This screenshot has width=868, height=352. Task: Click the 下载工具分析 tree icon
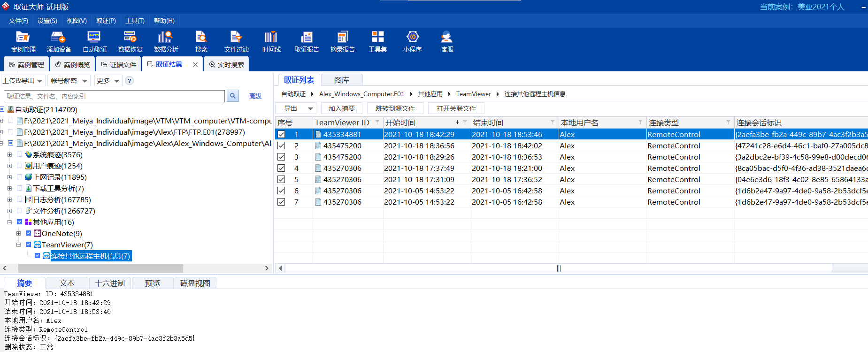click(29, 188)
